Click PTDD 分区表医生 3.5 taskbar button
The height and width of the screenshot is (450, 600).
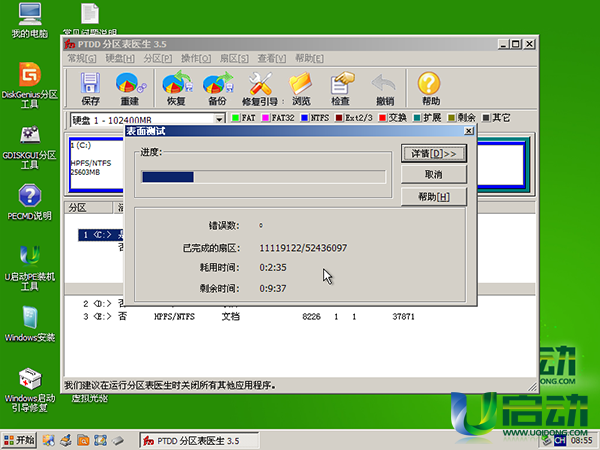tap(199, 441)
